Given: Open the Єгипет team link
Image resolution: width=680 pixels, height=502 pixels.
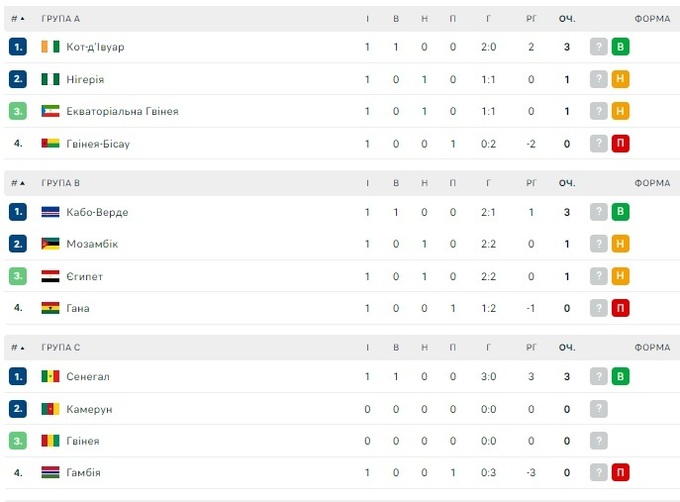Looking at the screenshot, I should point(84,276).
